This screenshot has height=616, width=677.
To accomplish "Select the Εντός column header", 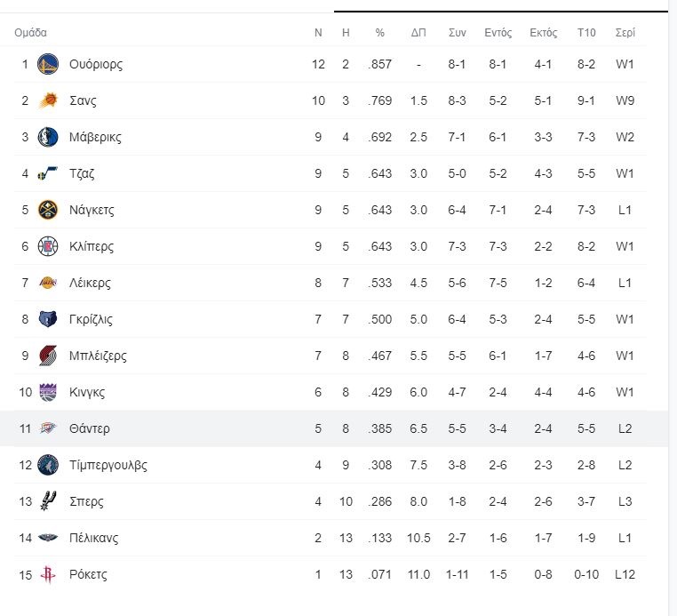I will pyautogui.click(x=498, y=32).
